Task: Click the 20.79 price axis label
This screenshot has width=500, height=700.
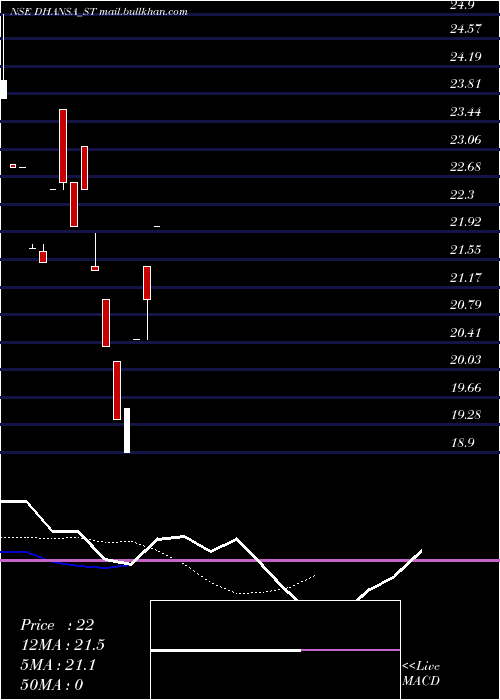Action: [466, 305]
